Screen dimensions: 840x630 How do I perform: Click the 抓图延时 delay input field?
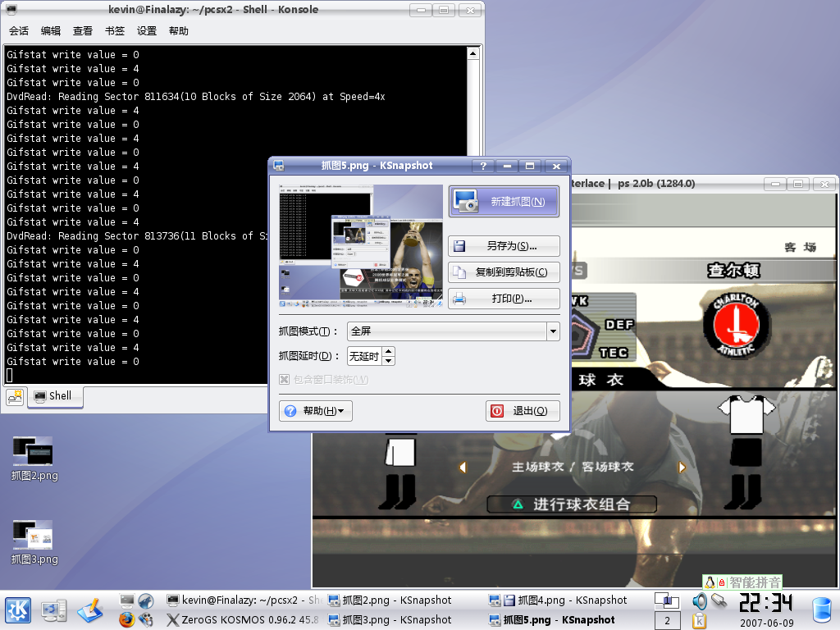pos(365,356)
